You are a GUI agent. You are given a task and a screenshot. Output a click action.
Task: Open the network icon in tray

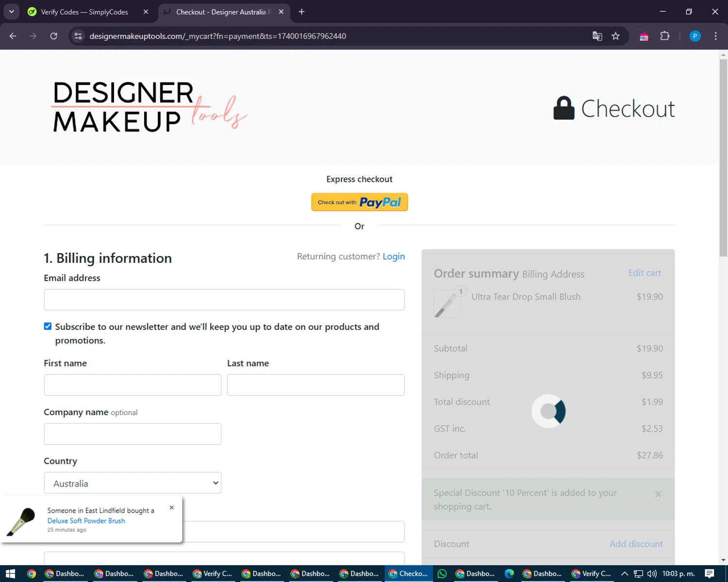(x=638, y=574)
